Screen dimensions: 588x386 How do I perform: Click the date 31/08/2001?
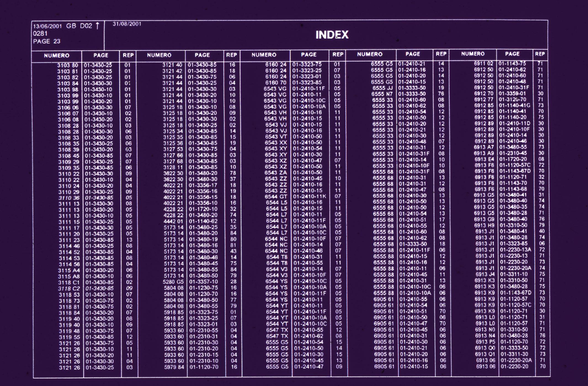coord(127,24)
